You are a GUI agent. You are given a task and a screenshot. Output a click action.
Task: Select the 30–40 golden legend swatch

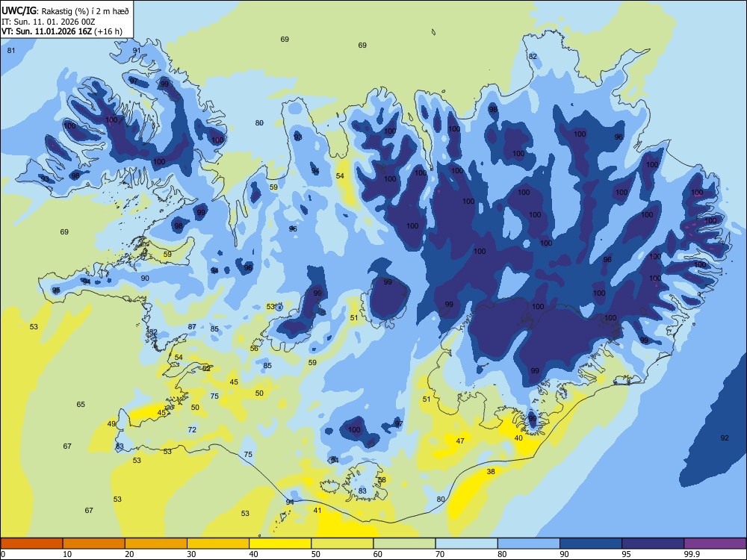[218, 544]
